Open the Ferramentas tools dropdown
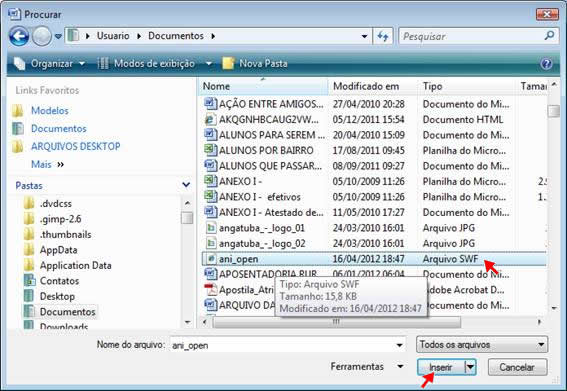The image size is (567, 391). click(x=367, y=367)
